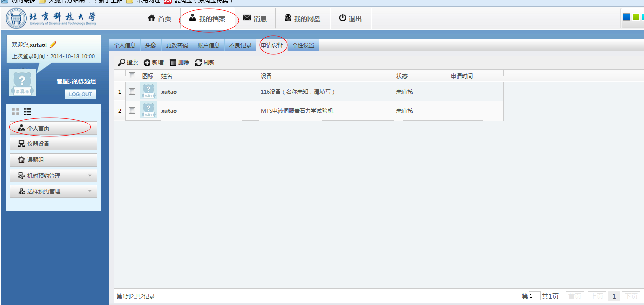The image size is (644, 305).
Task: Click the add new (新增) plus icon
Action: coord(147,62)
